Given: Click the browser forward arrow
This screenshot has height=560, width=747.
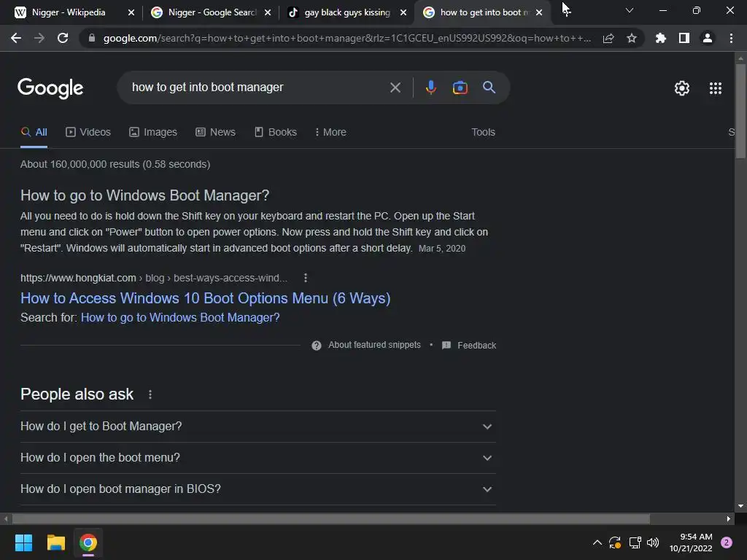Looking at the screenshot, I should pos(39,38).
